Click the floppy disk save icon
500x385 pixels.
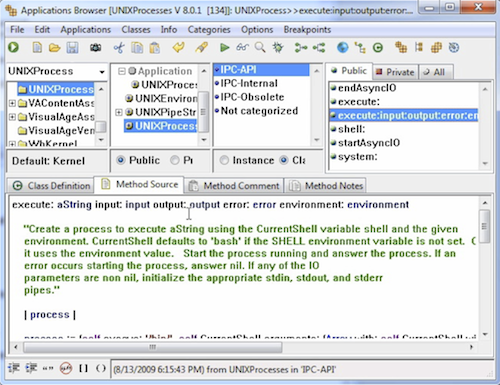click(72, 48)
